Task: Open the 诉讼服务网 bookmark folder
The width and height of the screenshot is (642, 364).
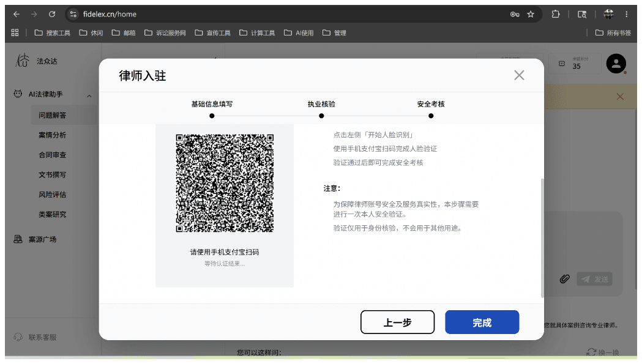Action: pos(165,33)
